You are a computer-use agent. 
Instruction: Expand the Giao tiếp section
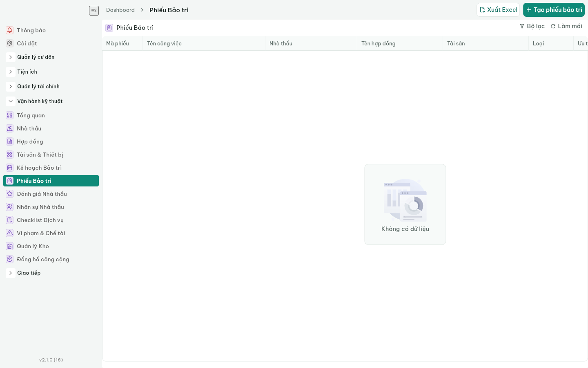[x=11, y=273]
